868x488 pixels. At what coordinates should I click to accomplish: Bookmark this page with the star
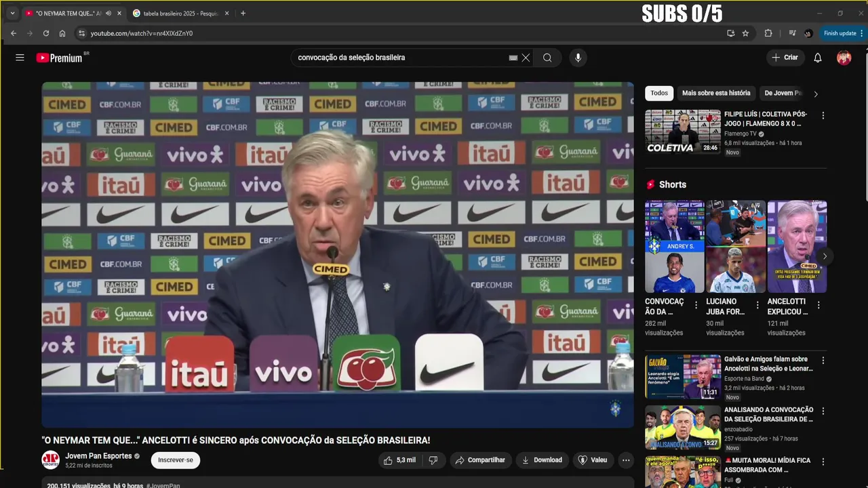pyautogui.click(x=745, y=33)
